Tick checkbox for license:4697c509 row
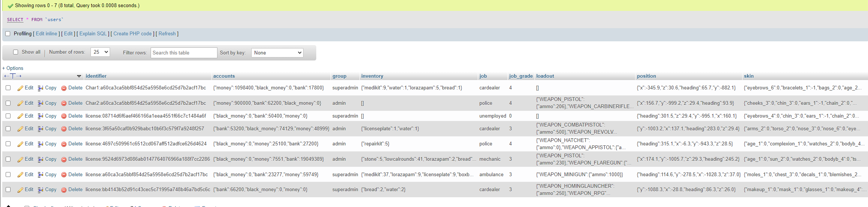868x207 pixels. coord(8,144)
